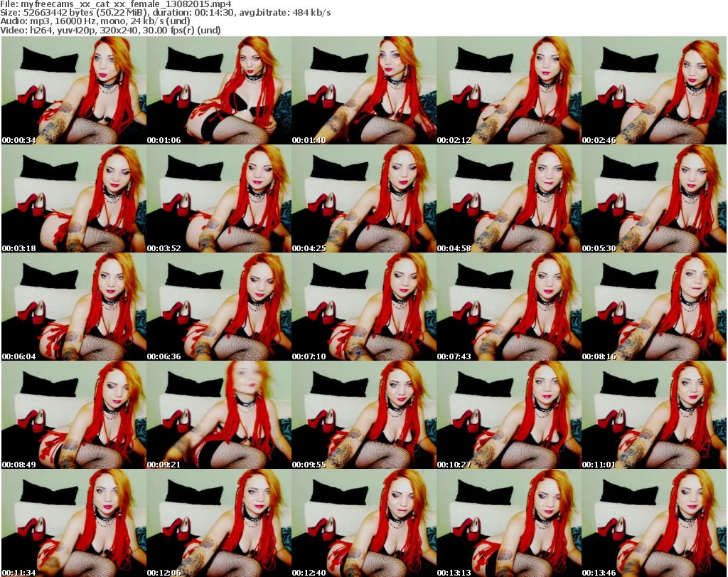The width and height of the screenshot is (728, 577).
Task: Select the frame stamped 00:08:16
Action: tap(654, 307)
